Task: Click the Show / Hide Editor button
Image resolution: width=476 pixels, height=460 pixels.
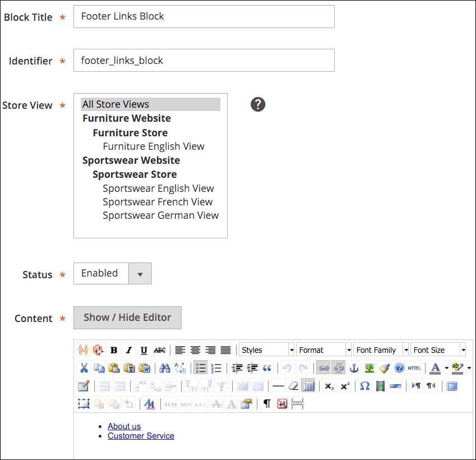Action: coord(127,318)
